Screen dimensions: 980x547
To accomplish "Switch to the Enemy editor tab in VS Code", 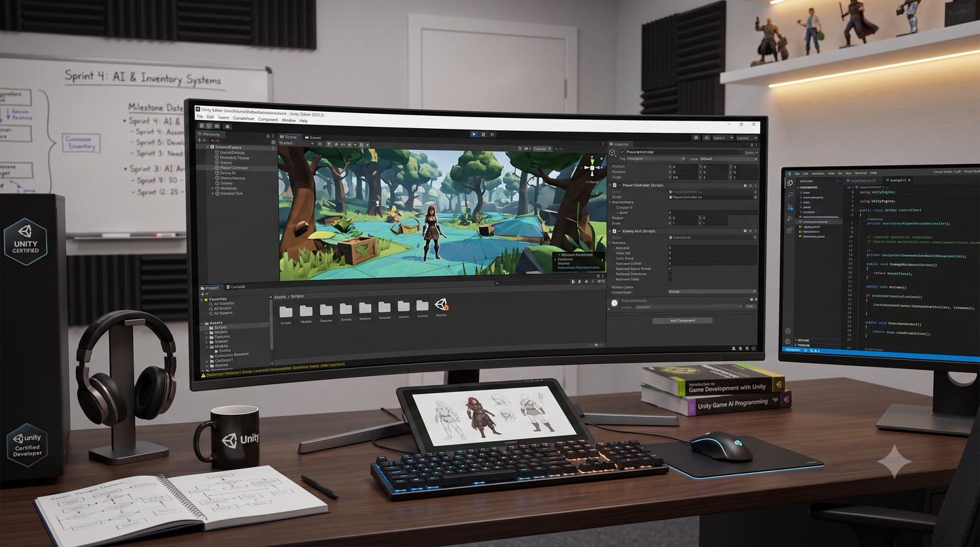I will click(x=899, y=180).
